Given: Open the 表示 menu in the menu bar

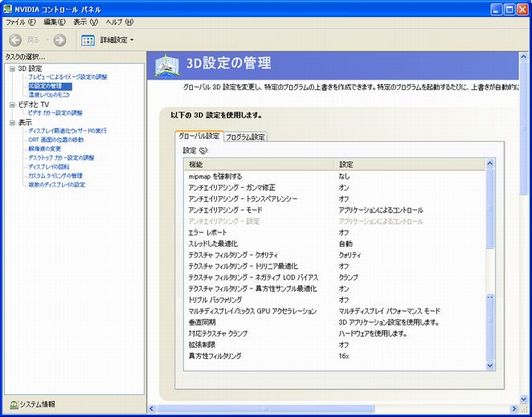Looking at the screenshot, I should pos(86,22).
